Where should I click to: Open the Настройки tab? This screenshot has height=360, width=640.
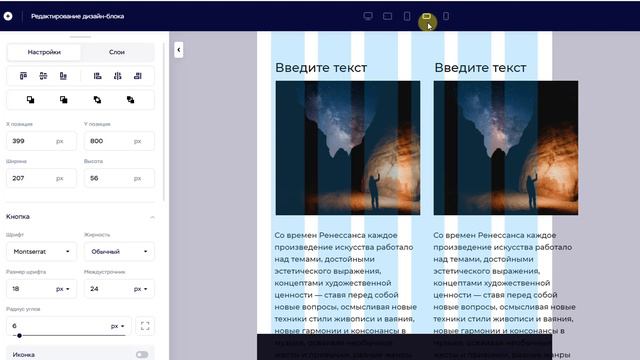point(44,52)
